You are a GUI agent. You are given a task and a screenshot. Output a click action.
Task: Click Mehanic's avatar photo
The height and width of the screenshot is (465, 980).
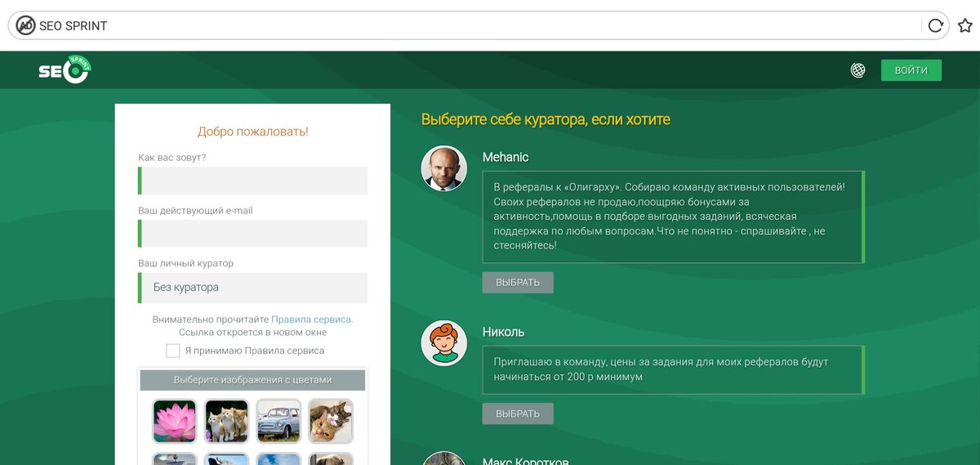click(x=443, y=169)
